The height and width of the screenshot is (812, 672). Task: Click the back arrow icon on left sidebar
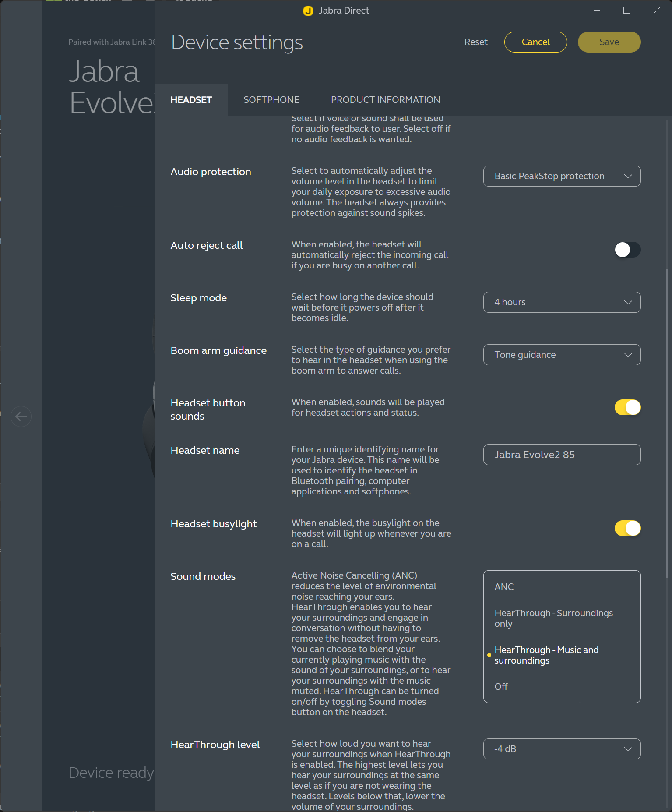click(x=21, y=416)
